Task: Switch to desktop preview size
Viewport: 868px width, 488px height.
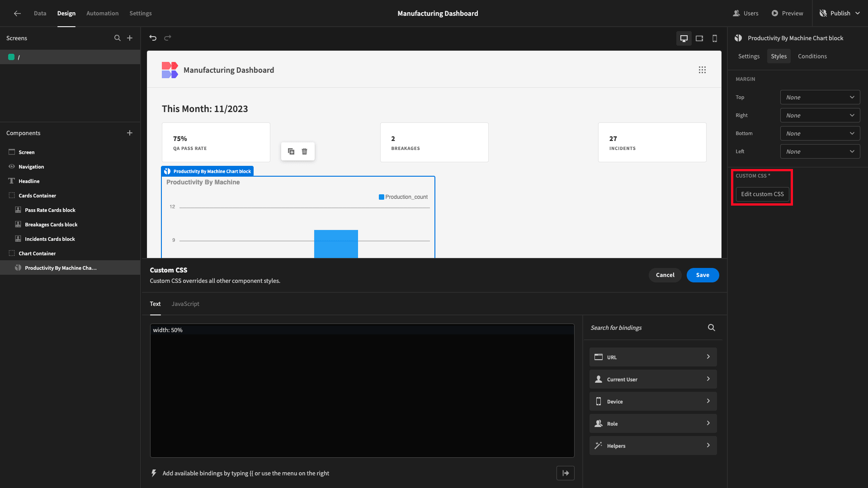Action: 684,38
